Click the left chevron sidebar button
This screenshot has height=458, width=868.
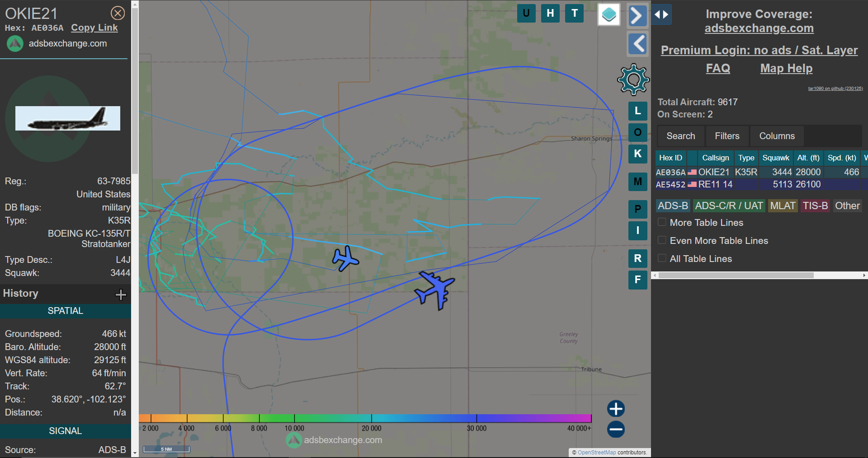pyautogui.click(x=637, y=44)
